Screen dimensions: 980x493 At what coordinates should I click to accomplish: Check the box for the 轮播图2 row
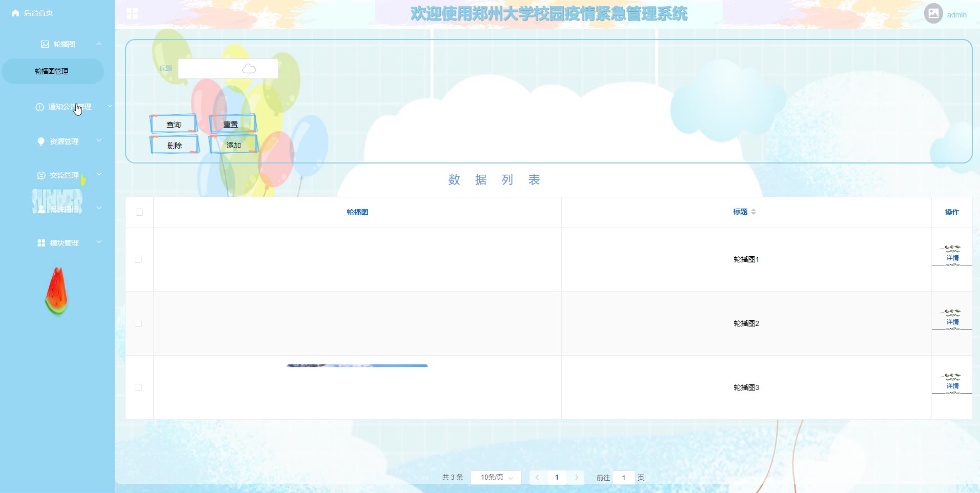pyautogui.click(x=138, y=323)
